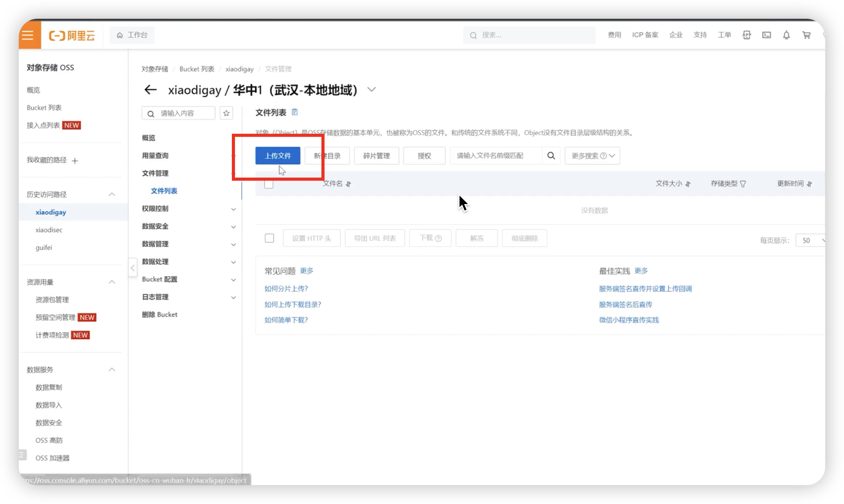Go back with the left arrow

point(151,90)
